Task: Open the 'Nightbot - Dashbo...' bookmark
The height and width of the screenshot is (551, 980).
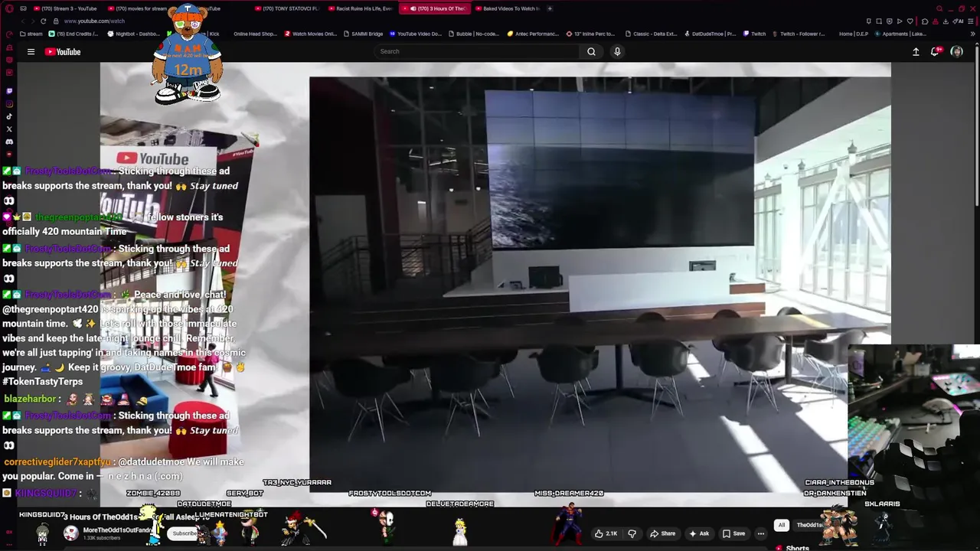Action: (134, 34)
